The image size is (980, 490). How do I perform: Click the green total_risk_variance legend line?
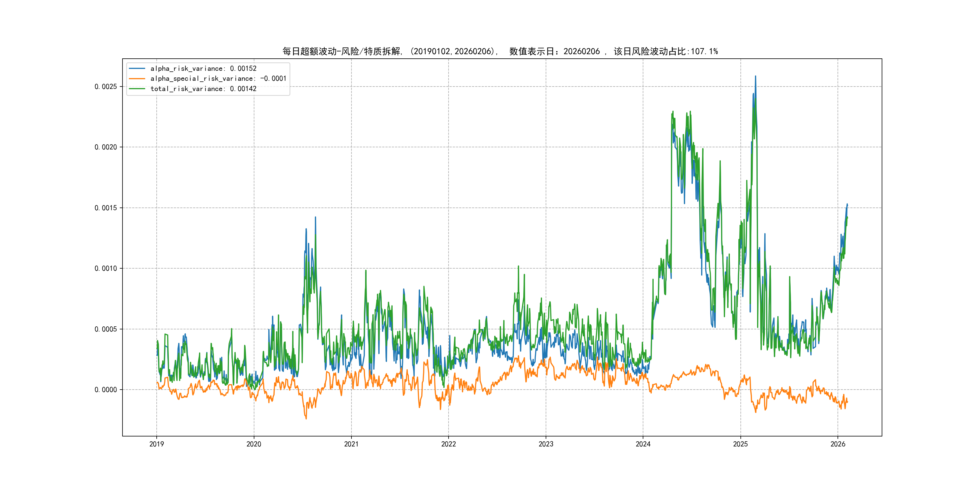click(x=137, y=89)
